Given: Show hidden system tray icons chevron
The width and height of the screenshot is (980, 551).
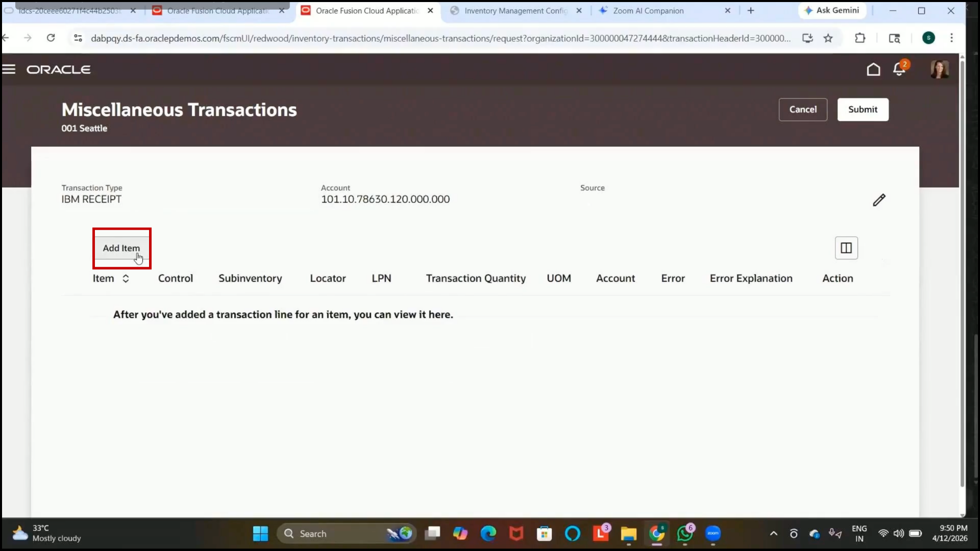Looking at the screenshot, I should 774,534.
